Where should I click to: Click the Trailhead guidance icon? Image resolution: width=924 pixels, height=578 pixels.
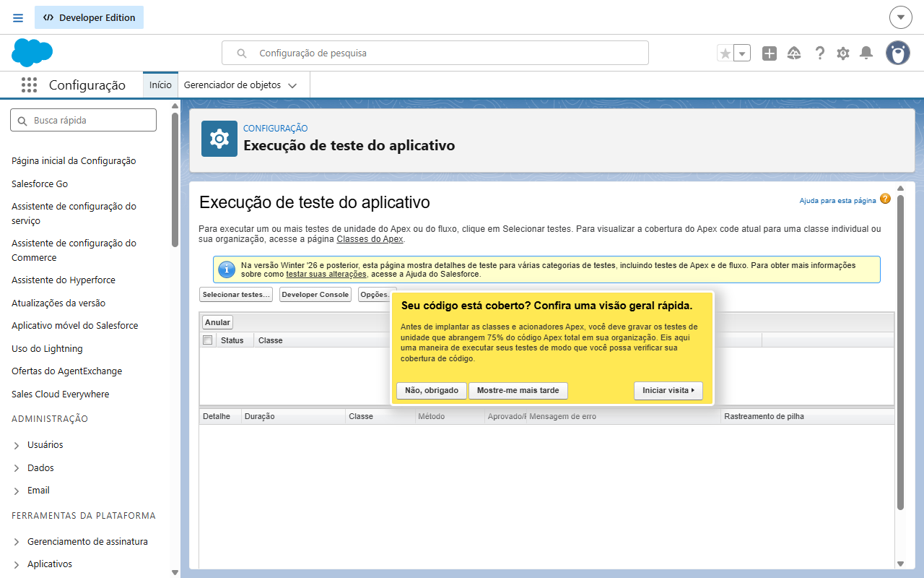point(794,53)
